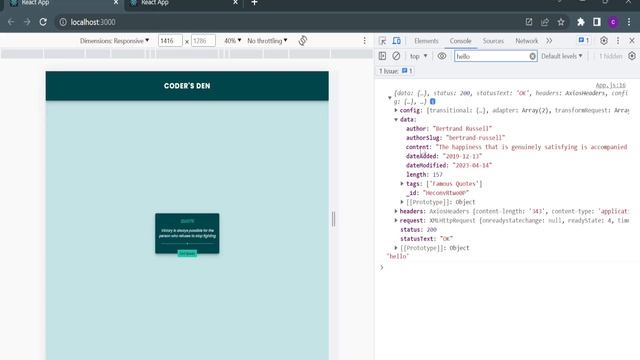Click the status: 200 entry
Image resolution: width=640 pixels, height=360 pixels.
tap(418, 229)
